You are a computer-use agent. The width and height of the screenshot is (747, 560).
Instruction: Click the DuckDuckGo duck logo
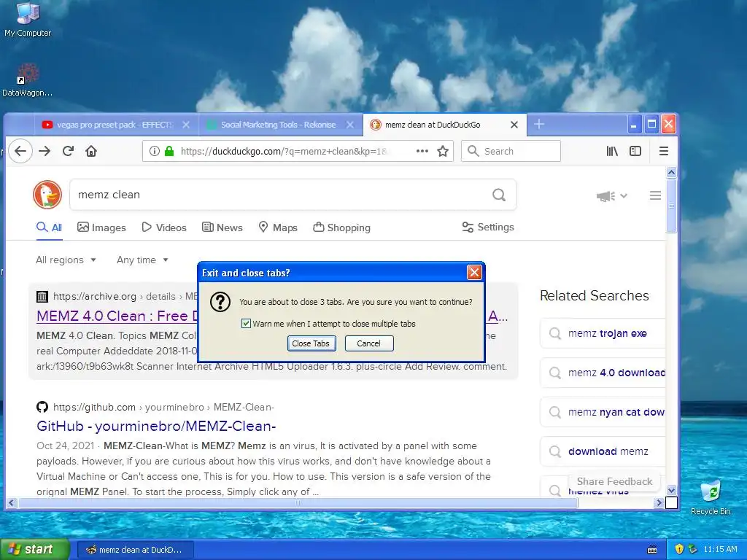coord(47,195)
